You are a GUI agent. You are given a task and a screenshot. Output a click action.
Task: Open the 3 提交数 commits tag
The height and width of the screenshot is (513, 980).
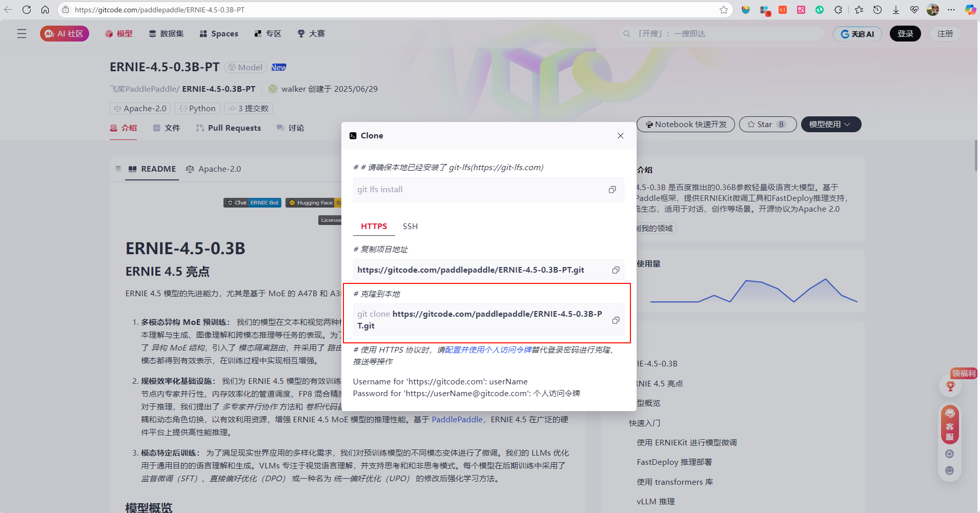(x=249, y=109)
